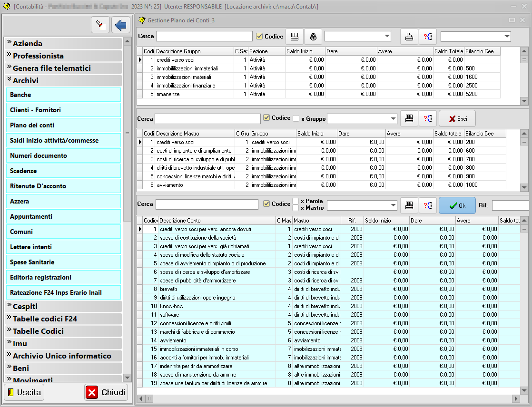Screen dimensions: 532x407
Task: Click the blue back arrow button
Action: [121, 25]
